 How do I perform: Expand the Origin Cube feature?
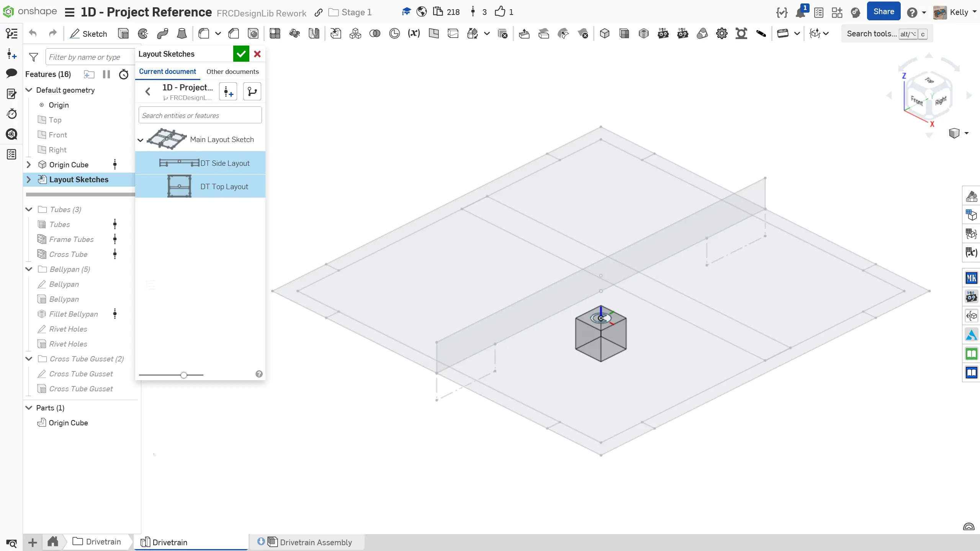(x=29, y=165)
